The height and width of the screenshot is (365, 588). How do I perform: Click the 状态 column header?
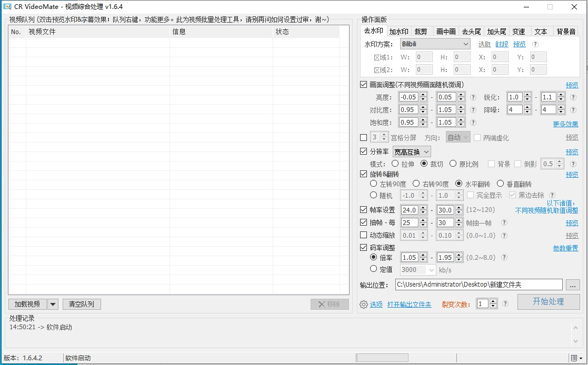click(x=306, y=32)
